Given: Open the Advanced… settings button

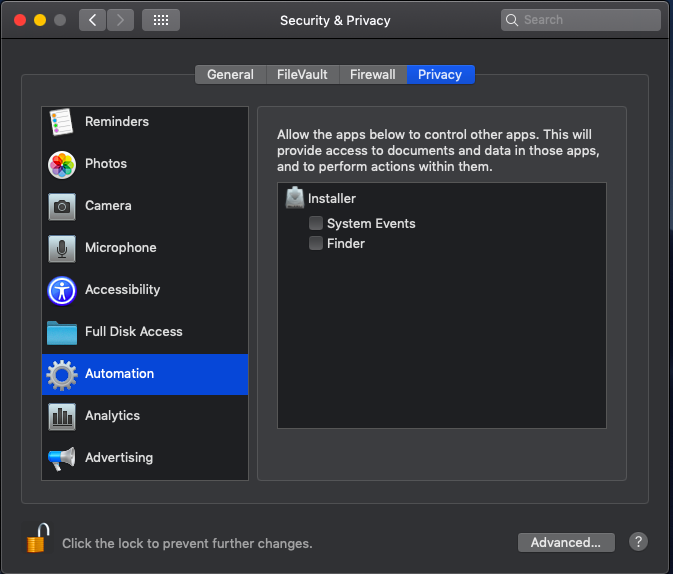Looking at the screenshot, I should tap(566, 543).
